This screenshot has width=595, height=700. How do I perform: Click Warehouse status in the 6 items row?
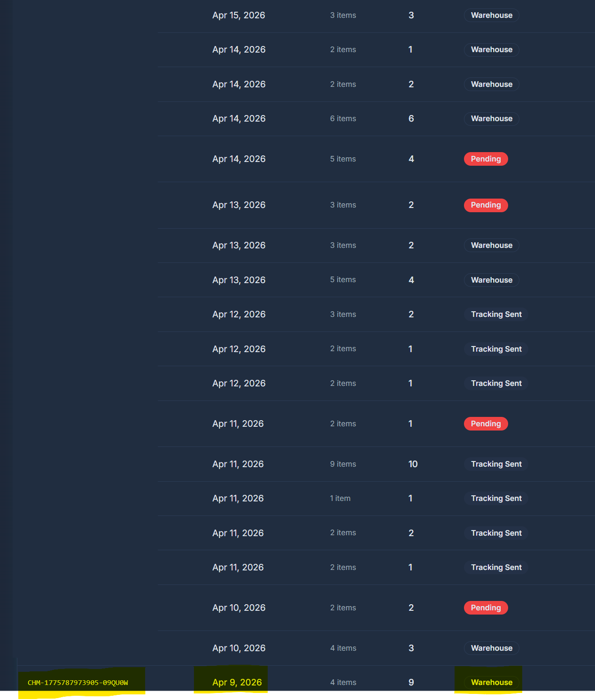coord(491,119)
